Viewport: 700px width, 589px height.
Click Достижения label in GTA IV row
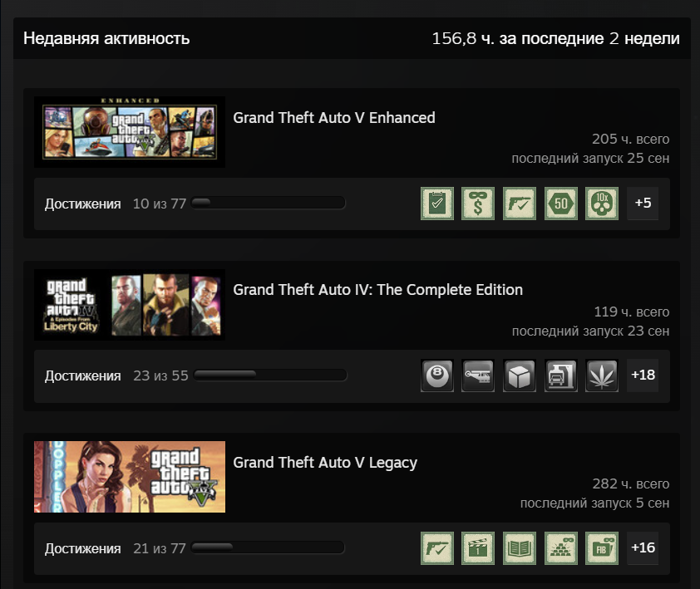[x=82, y=376]
